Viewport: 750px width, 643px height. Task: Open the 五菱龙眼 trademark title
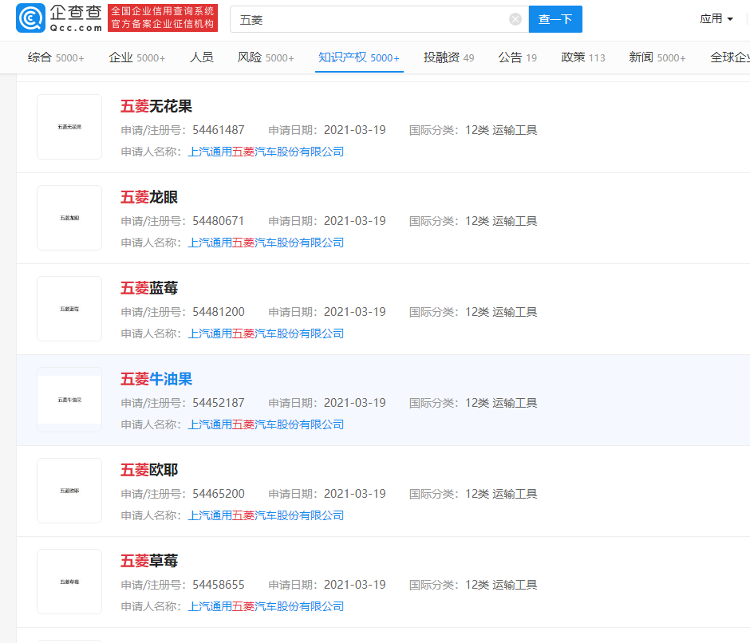tap(149, 197)
